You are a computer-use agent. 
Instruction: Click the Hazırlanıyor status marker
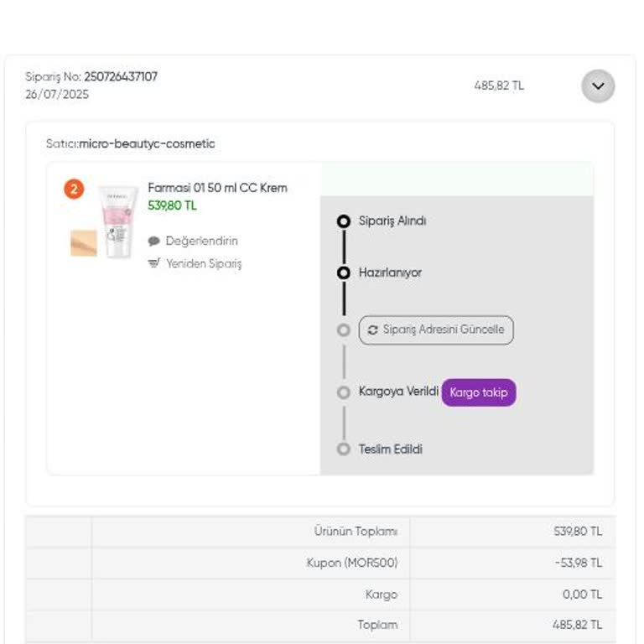pos(343,273)
